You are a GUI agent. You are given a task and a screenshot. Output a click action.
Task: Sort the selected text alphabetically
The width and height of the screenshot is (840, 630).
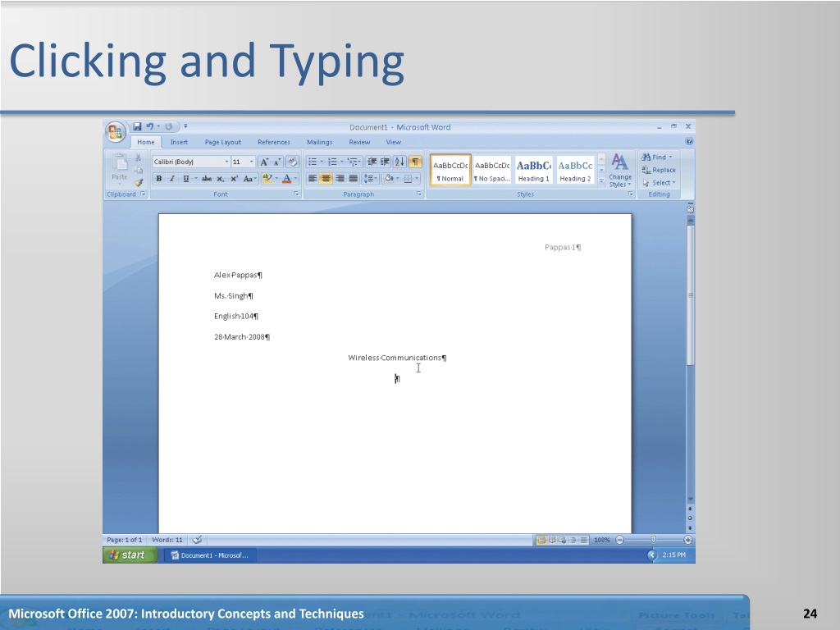click(x=399, y=162)
